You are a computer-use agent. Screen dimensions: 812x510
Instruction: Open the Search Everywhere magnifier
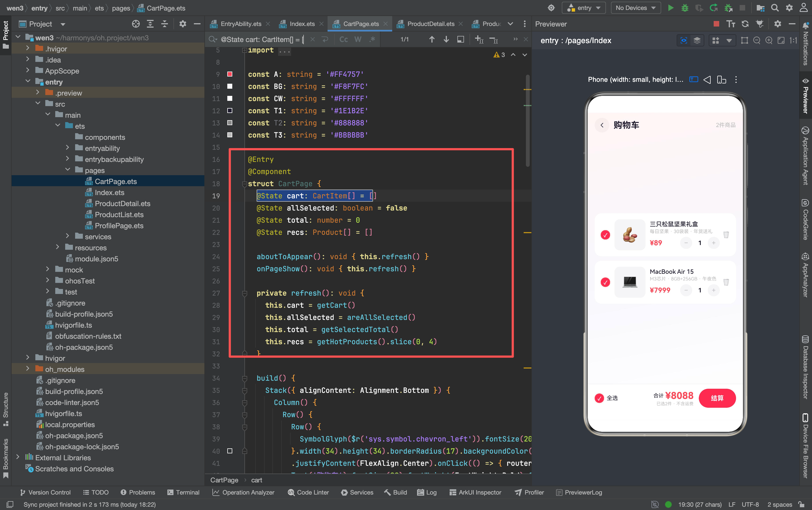(775, 8)
